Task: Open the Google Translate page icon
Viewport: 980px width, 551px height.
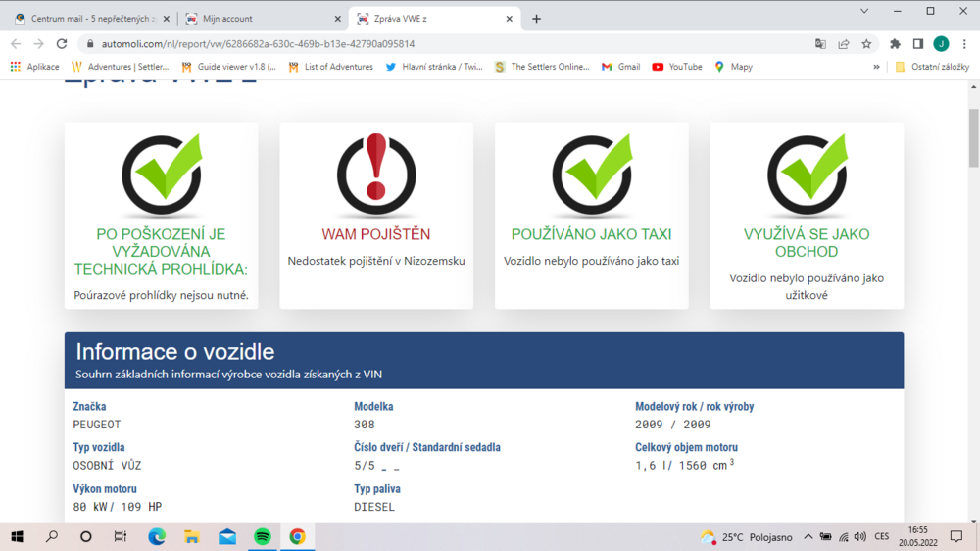Action: click(x=820, y=44)
